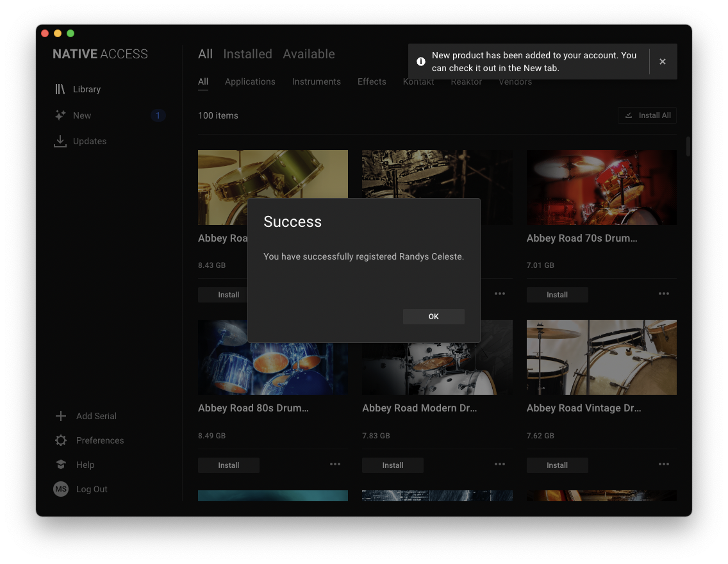Click the Abbey Road Vintage Drummer thumbnail
The width and height of the screenshot is (728, 564).
coord(601,357)
